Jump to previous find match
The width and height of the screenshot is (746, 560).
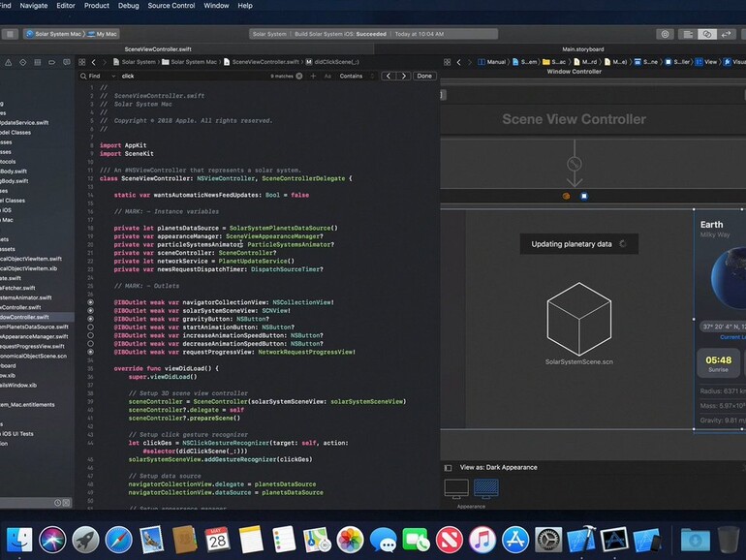tap(389, 76)
